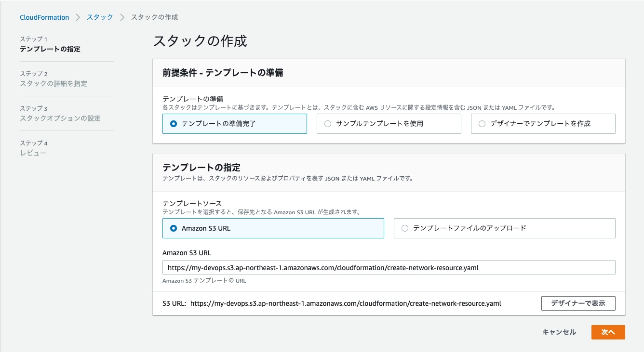Viewport: 644px width, 352px height.
Task: Go to スタック breadcrumb link
Action: click(x=100, y=17)
